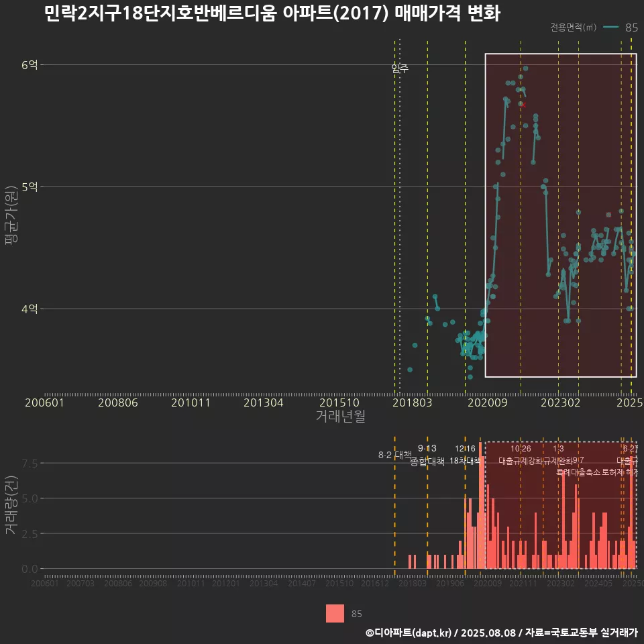Click the 종합대책 annotation text
Image resolution: width=644 pixels, height=644 pixels.
[427, 462]
